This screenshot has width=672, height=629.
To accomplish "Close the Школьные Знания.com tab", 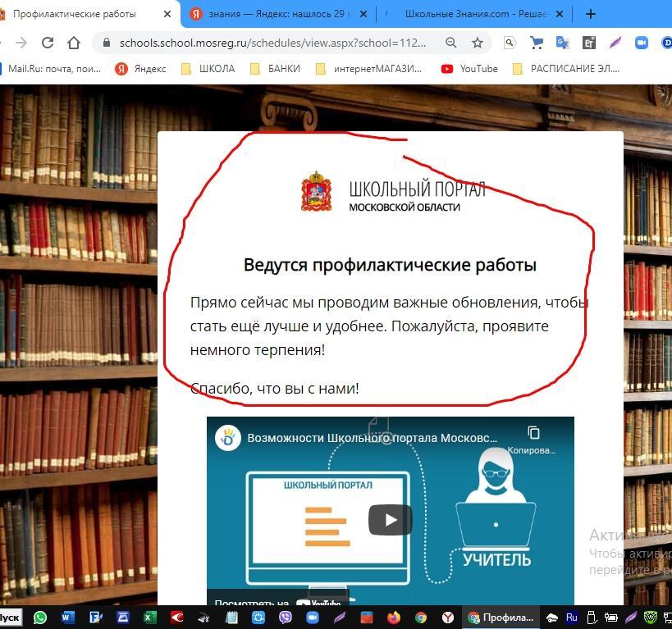I will click(560, 14).
